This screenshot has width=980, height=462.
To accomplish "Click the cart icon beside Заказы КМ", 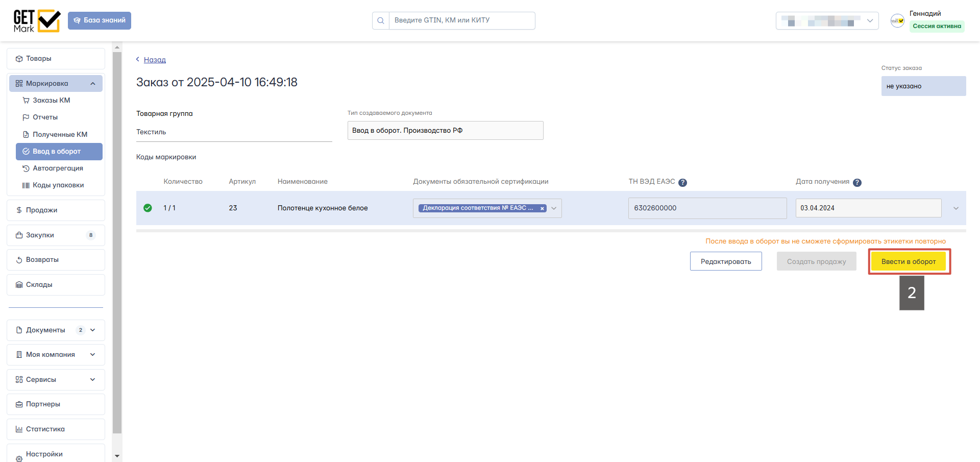I will tap(26, 101).
